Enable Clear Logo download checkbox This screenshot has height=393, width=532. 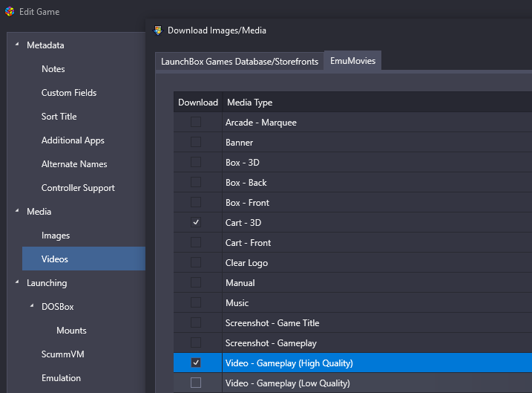tap(196, 262)
